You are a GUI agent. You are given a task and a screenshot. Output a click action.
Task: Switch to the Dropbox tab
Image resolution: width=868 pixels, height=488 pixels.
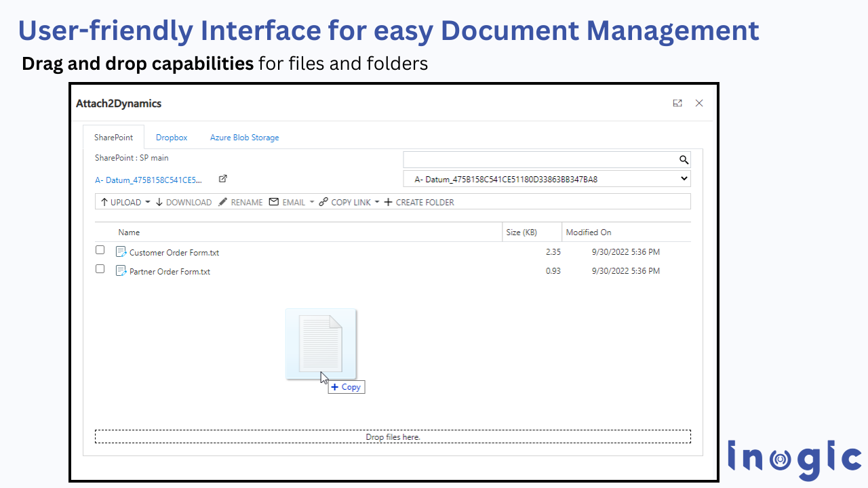172,138
